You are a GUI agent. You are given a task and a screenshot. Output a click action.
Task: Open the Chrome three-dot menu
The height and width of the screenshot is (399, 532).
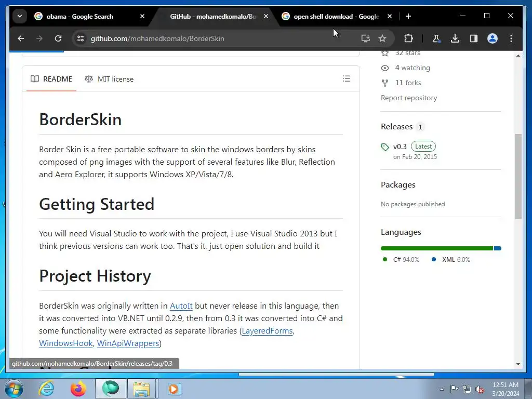[511, 38]
